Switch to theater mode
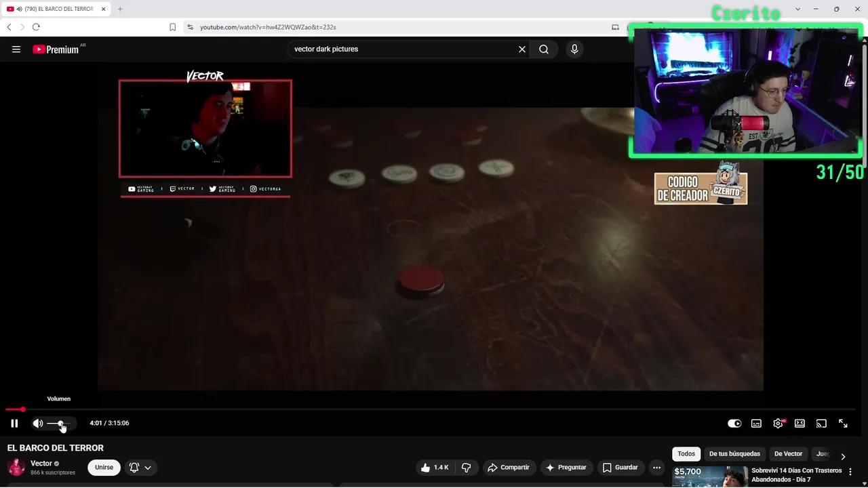Viewport: 868px width, 488px height. [x=800, y=424]
